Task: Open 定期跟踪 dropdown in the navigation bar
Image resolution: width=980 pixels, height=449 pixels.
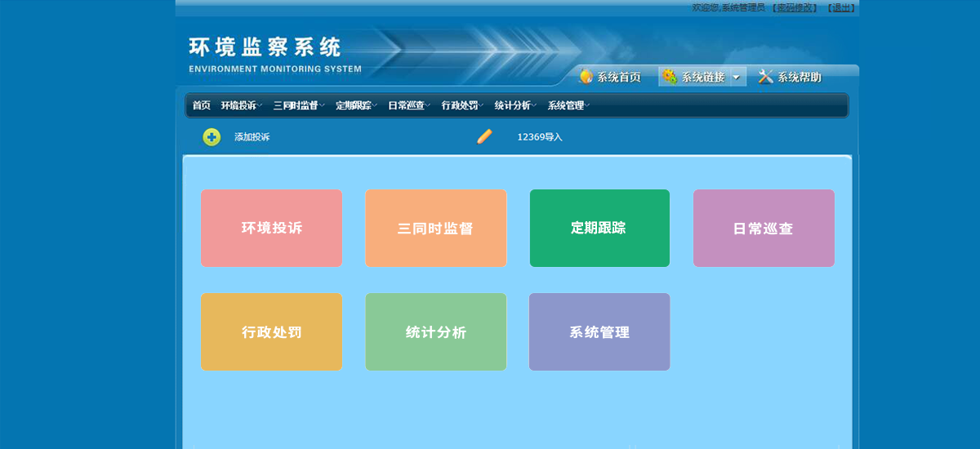Action: click(x=355, y=105)
